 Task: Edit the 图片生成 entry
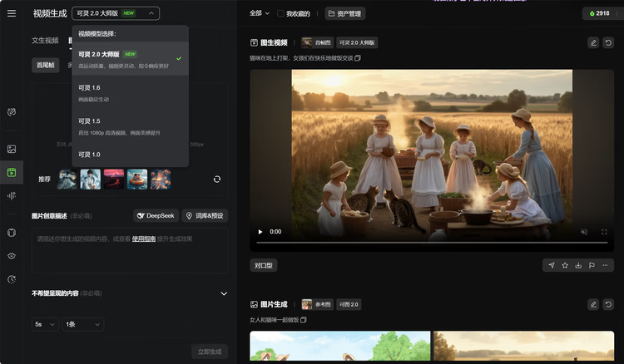(593, 304)
